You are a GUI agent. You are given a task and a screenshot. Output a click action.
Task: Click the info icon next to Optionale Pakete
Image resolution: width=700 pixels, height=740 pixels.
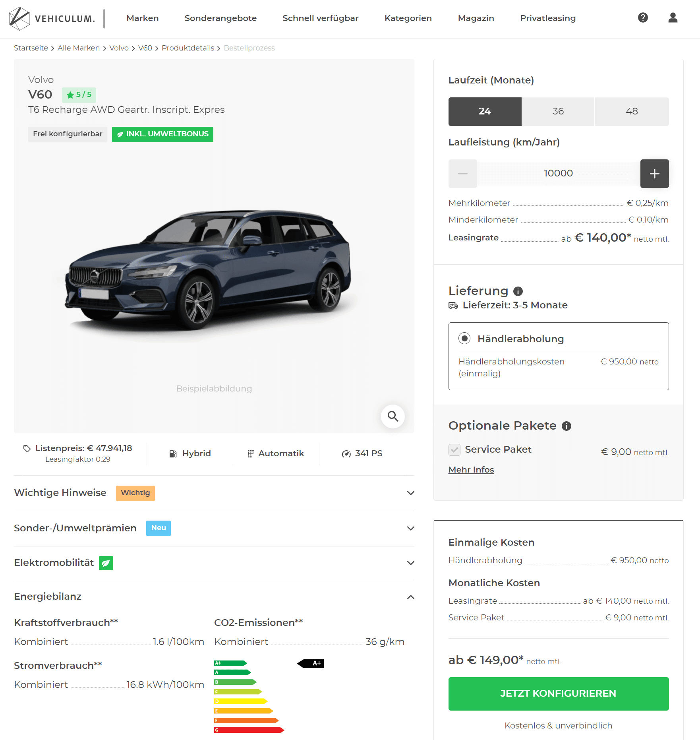(566, 426)
